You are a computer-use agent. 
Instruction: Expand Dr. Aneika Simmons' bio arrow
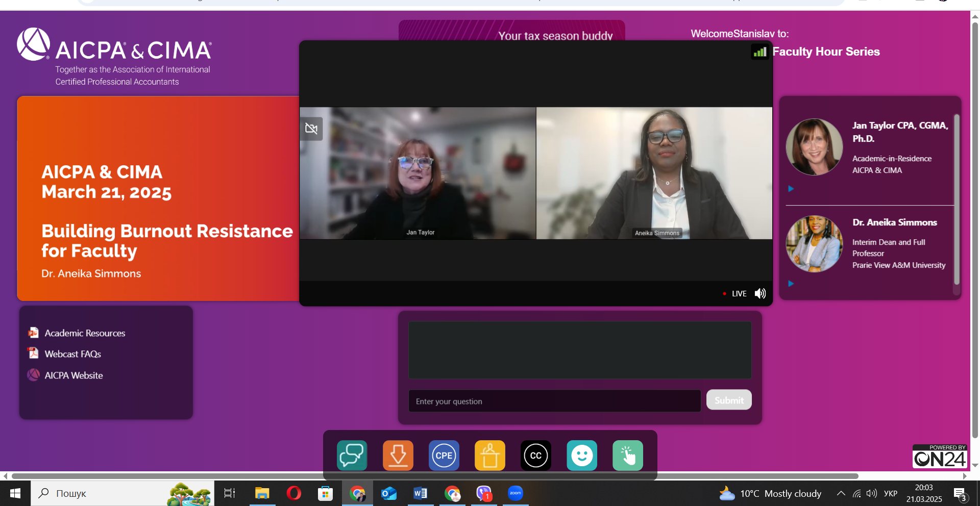(791, 284)
